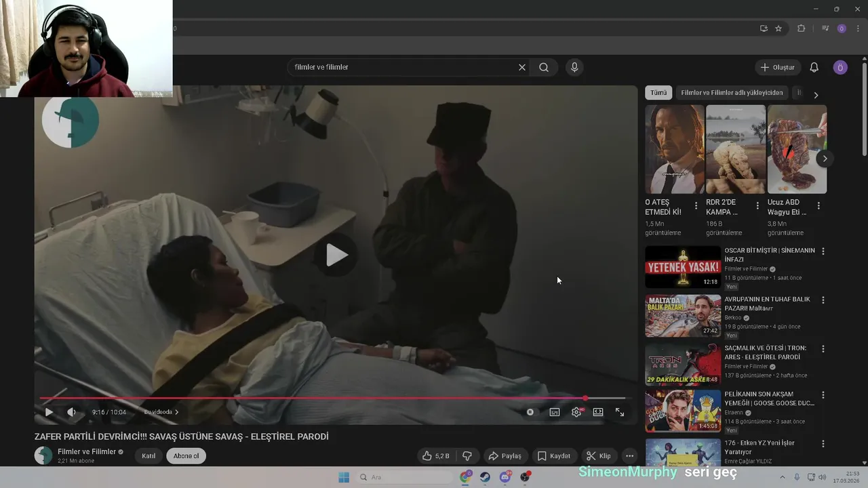Image resolution: width=868 pixels, height=488 pixels.
Task: Advance the Shorts shelf with next arrow
Action: 825,159
